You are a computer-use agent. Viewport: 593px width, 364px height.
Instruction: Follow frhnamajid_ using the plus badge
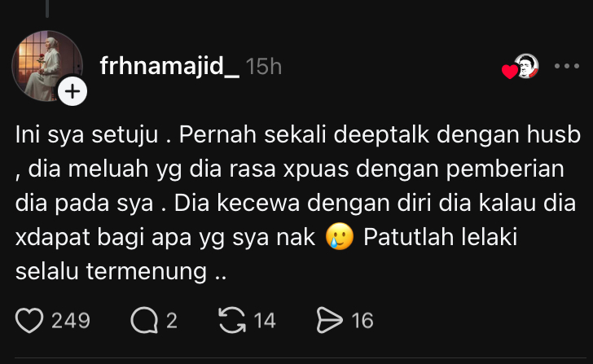tap(72, 91)
